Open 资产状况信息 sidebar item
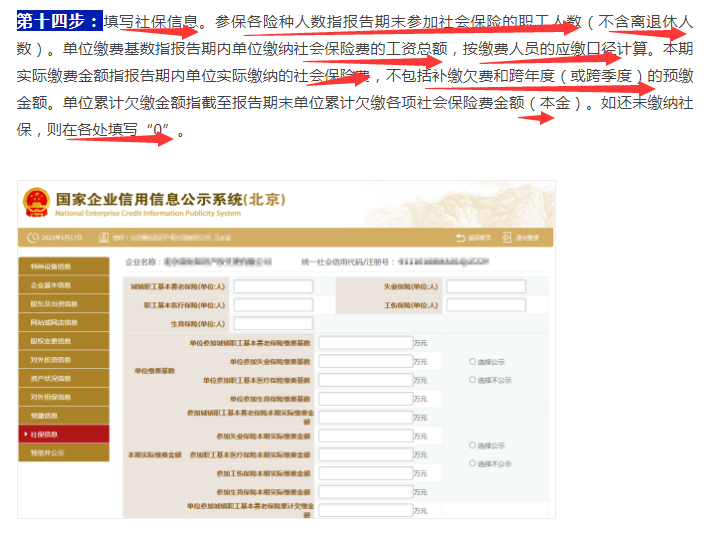 (63, 378)
